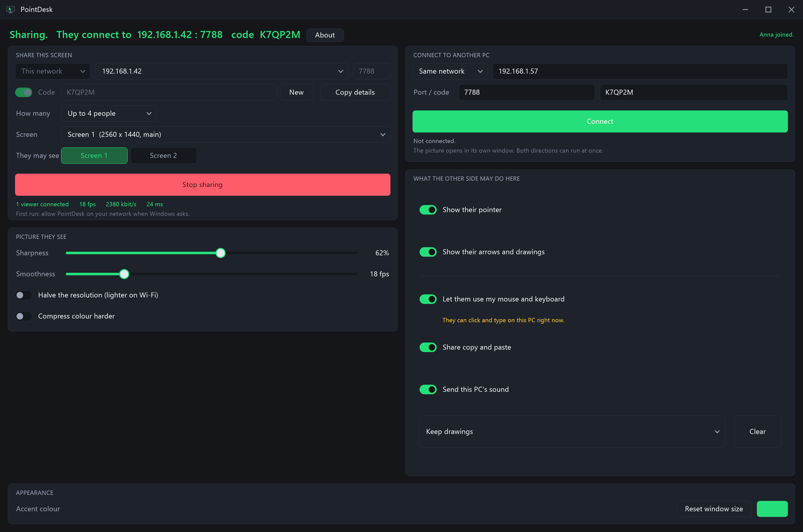Enable Halve the resolution option
The image size is (803, 532).
[x=23, y=295]
